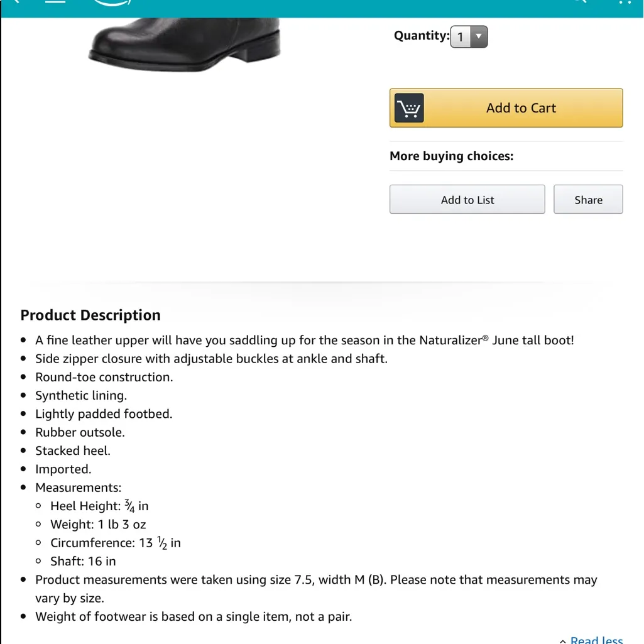Tap the Amazon logo in the header

[x=112, y=3]
